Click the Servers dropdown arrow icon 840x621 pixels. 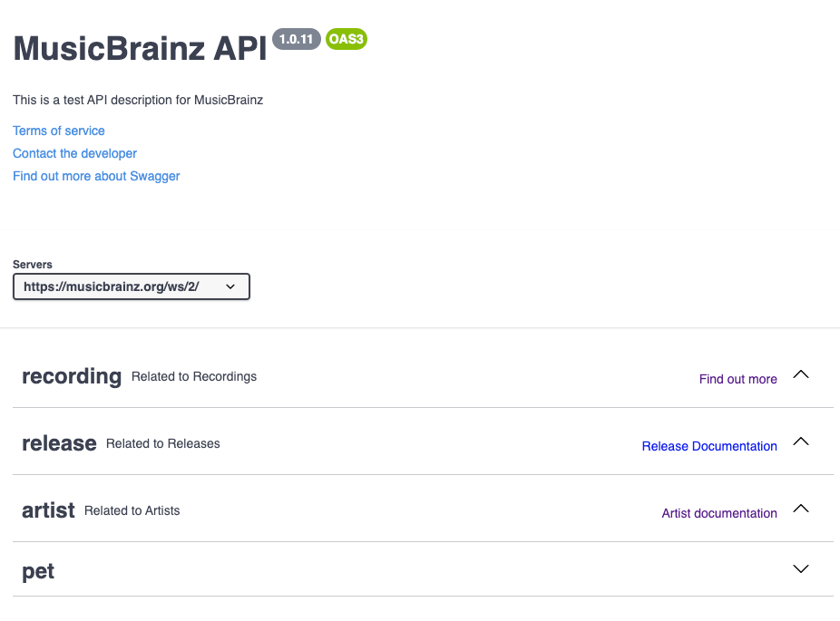pyautogui.click(x=230, y=286)
